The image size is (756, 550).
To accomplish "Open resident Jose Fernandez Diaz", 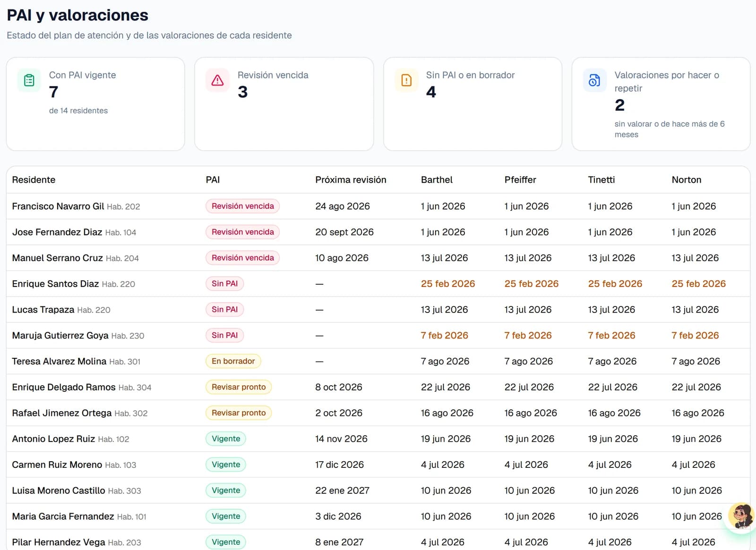I will [57, 232].
